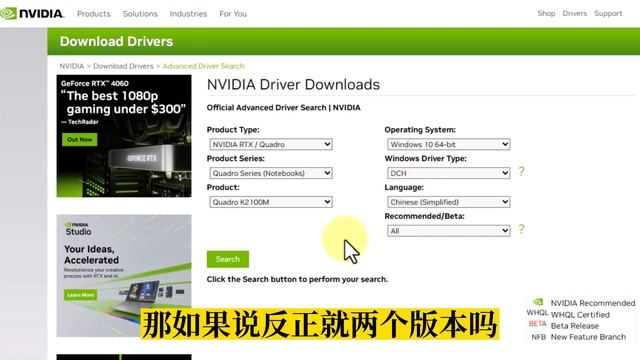Image resolution: width=640 pixels, height=360 pixels.
Task: Click the 'Official Advanced Driver Search | NVIDIA' text
Action: point(283,108)
